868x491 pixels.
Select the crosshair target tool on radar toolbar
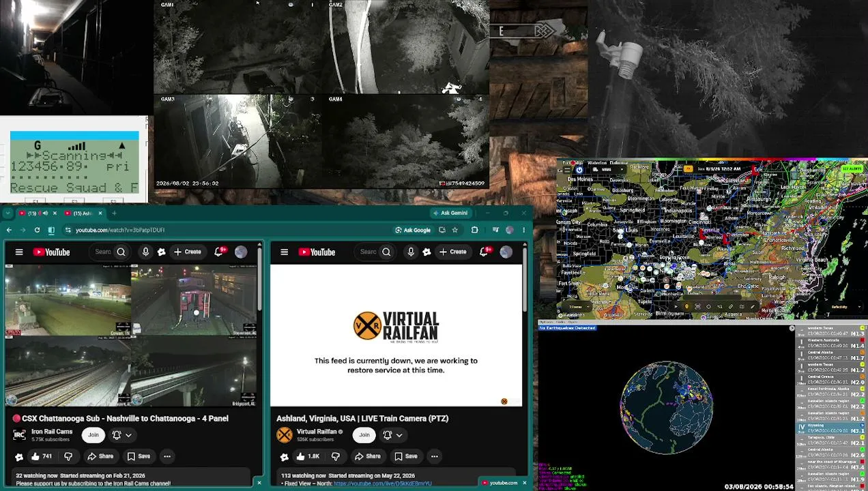tap(708, 306)
